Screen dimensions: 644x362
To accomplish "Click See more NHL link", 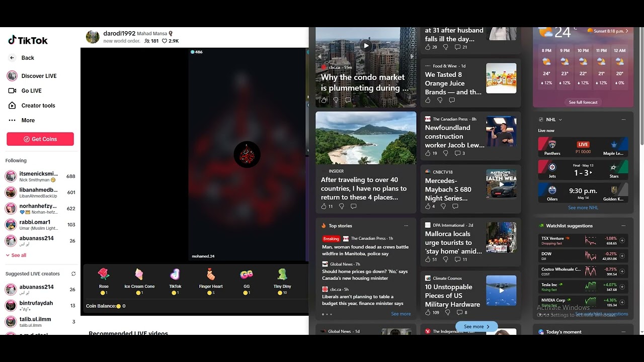I will pos(583,208).
